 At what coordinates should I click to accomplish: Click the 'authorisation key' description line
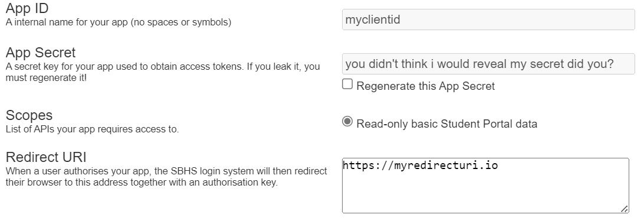142,182
